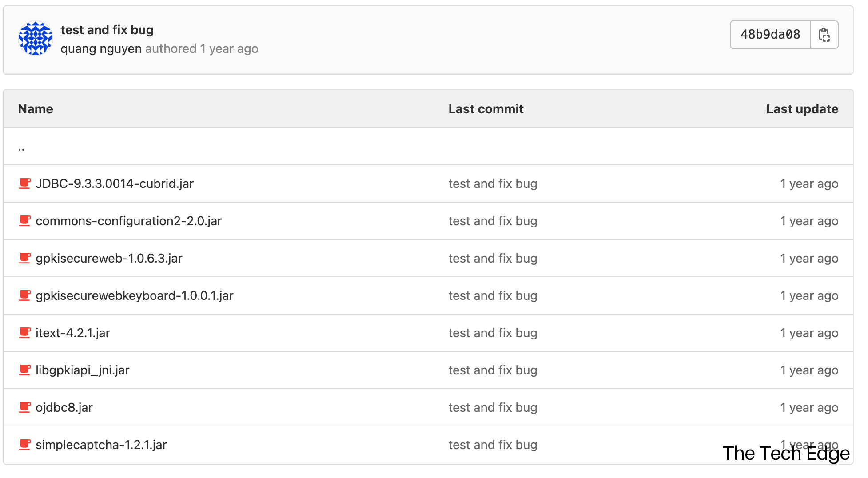Open last commit message for libgpkiapi_jni.jar
The height and width of the screenshot is (478, 868).
[x=493, y=370]
